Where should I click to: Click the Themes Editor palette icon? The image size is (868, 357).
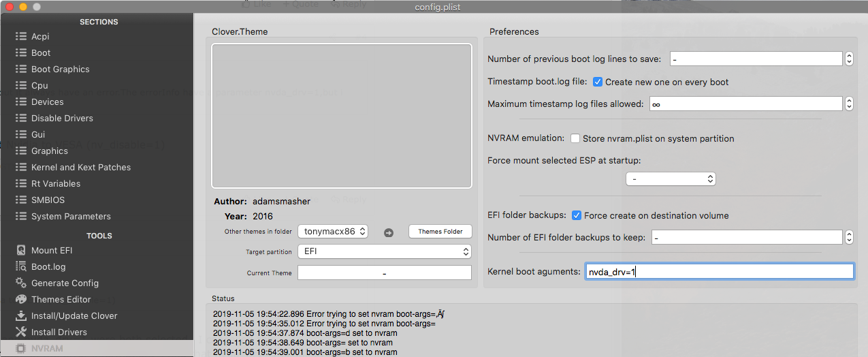point(20,299)
